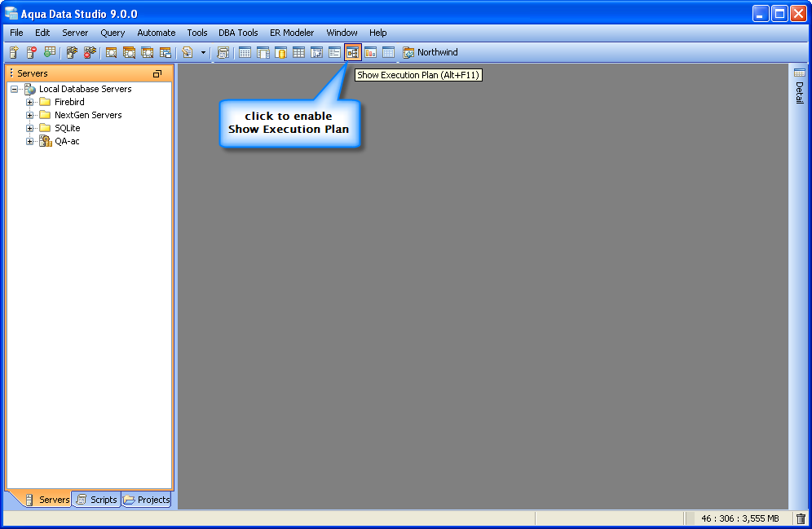
Task: Click the memory status 46 : 306 : 3,555 MB
Action: [x=740, y=518]
